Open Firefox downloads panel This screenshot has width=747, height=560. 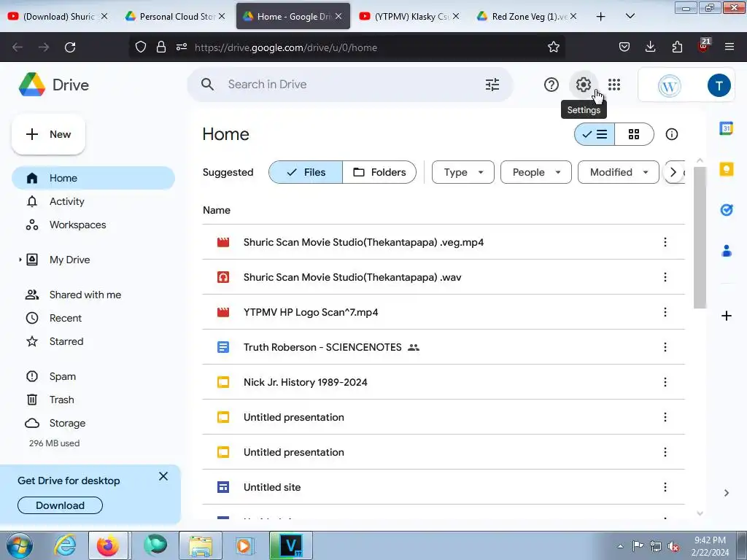tap(650, 47)
